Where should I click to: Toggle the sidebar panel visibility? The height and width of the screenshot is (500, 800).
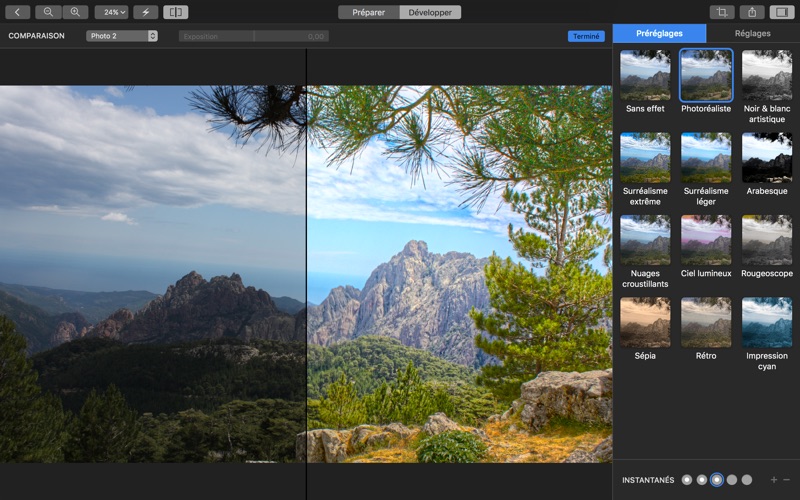tap(782, 12)
